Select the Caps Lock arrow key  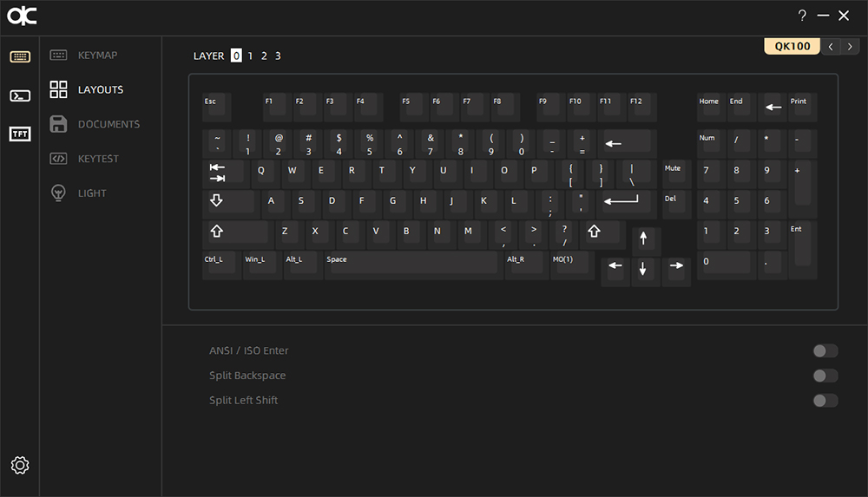click(228, 203)
